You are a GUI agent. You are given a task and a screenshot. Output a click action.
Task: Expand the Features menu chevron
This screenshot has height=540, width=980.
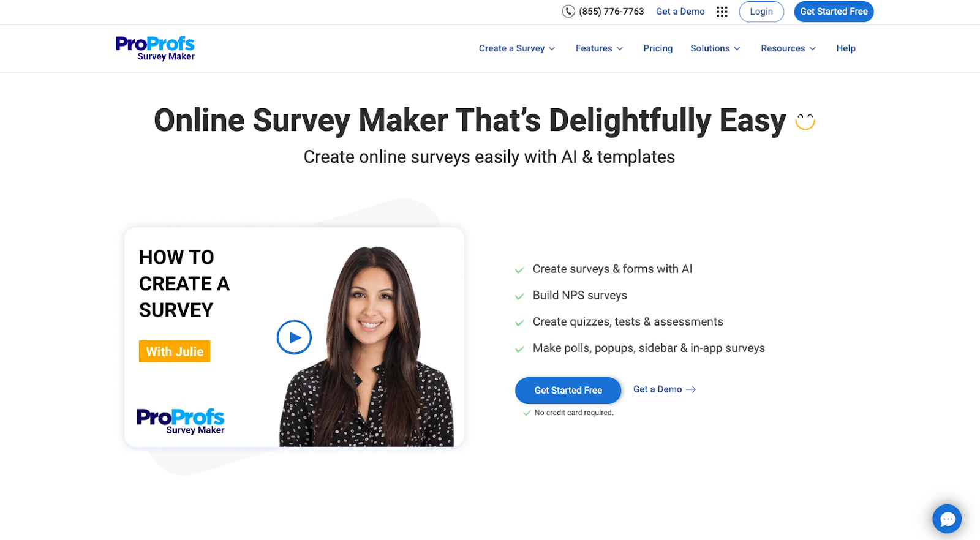click(x=620, y=49)
